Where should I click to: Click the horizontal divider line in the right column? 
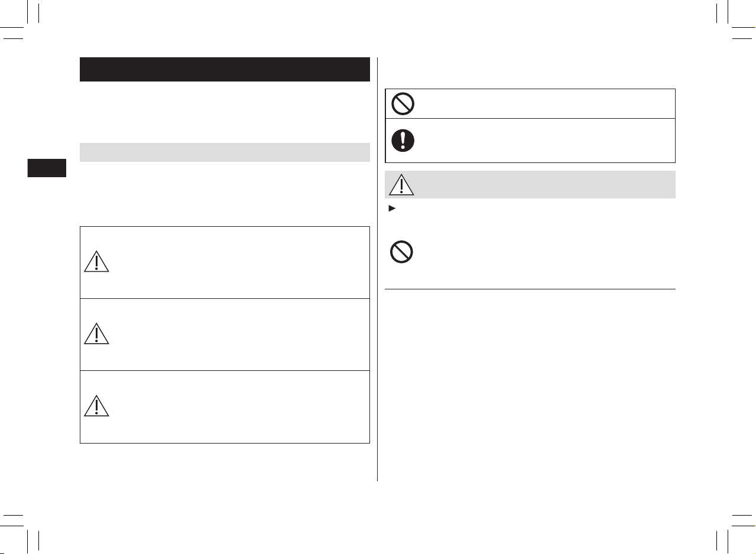530,289
